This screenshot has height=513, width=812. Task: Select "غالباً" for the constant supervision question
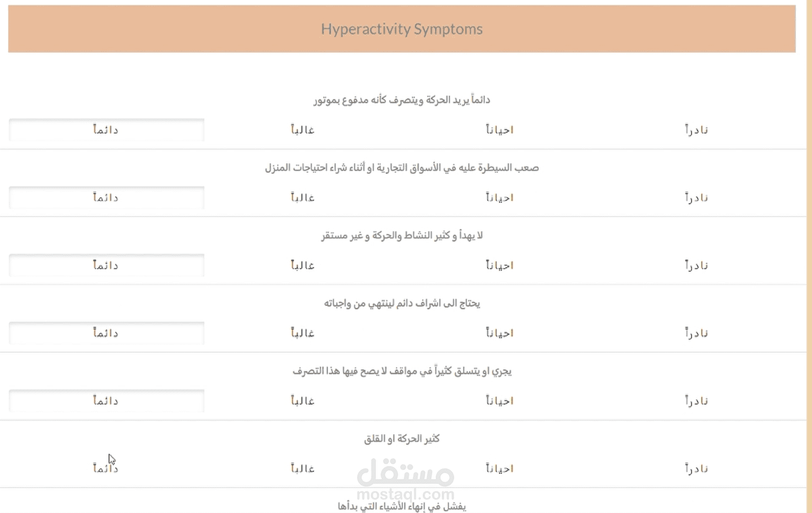(302, 333)
